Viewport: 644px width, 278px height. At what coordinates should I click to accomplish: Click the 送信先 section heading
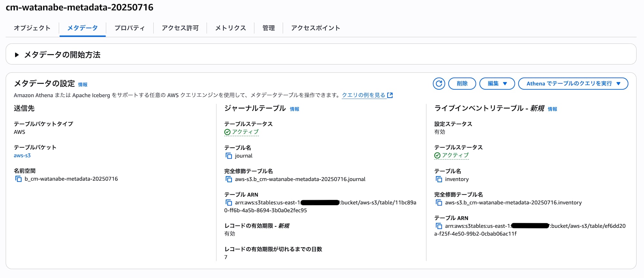tap(24, 108)
